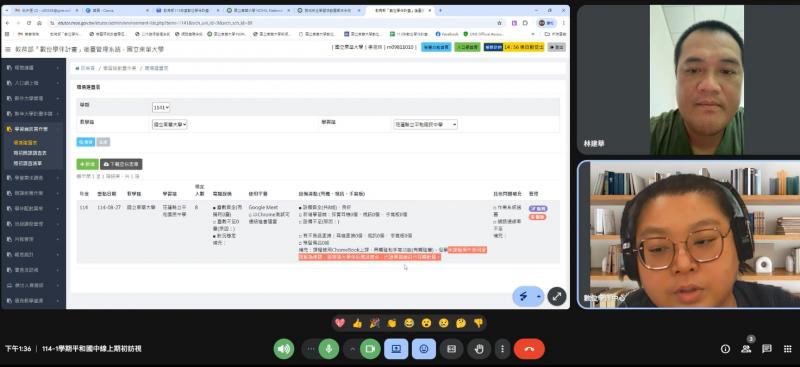Screen dimensions: 800x367
Task: Toggle the hamburger menu beside the system title
Action: click(8, 50)
